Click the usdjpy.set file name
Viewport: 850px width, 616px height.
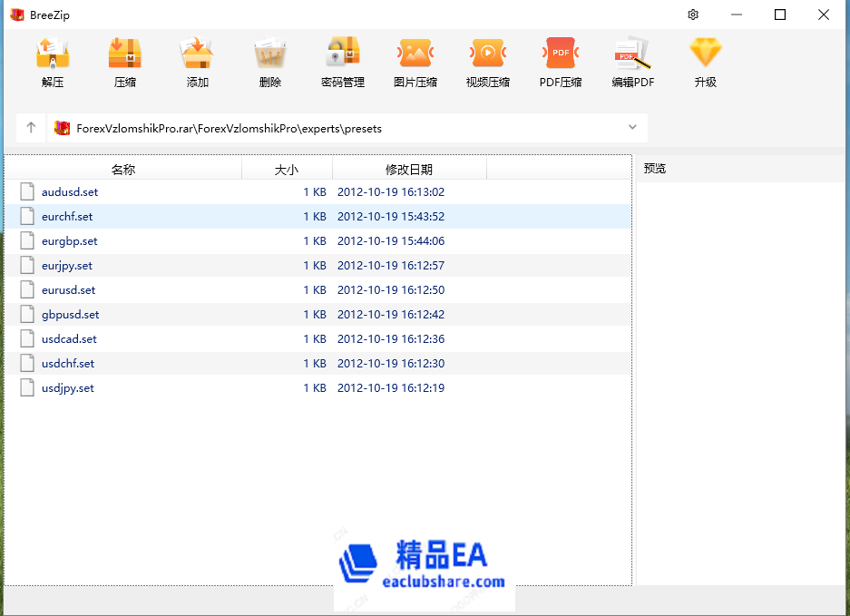68,387
